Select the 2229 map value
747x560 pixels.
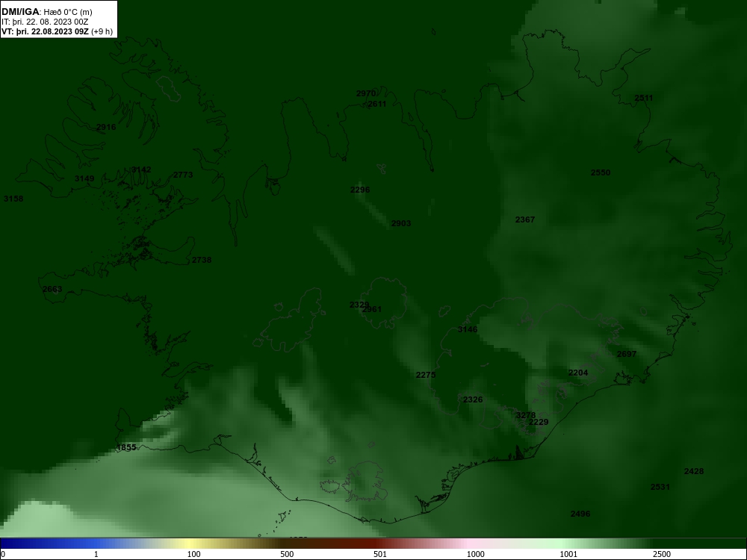(x=539, y=422)
